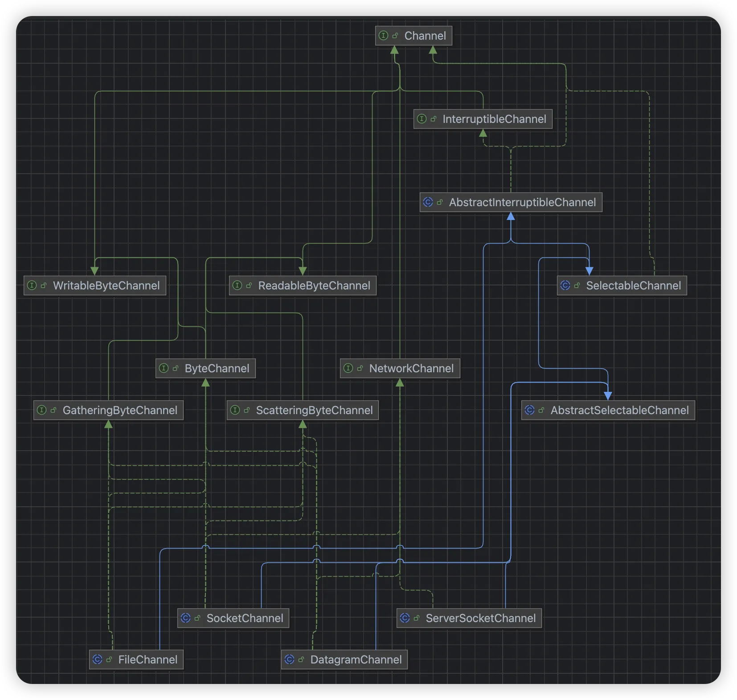Click the class icon next to ServerSocketChannel
The width and height of the screenshot is (737, 700).
point(405,618)
